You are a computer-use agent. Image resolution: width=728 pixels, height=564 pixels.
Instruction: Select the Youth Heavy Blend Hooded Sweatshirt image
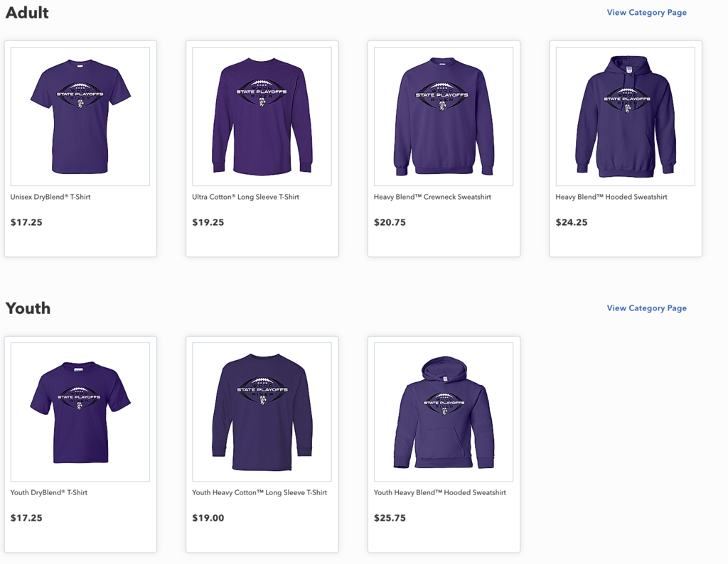click(444, 412)
